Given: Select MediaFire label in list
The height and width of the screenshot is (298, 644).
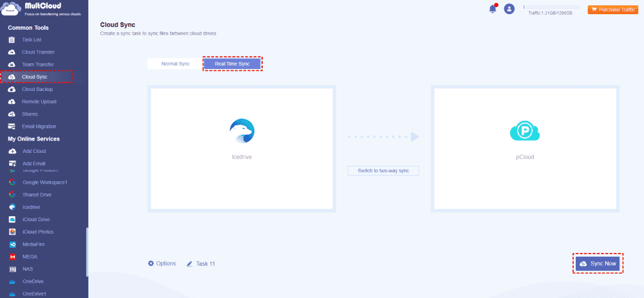Looking at the screenshot, I should coord(33,244).
